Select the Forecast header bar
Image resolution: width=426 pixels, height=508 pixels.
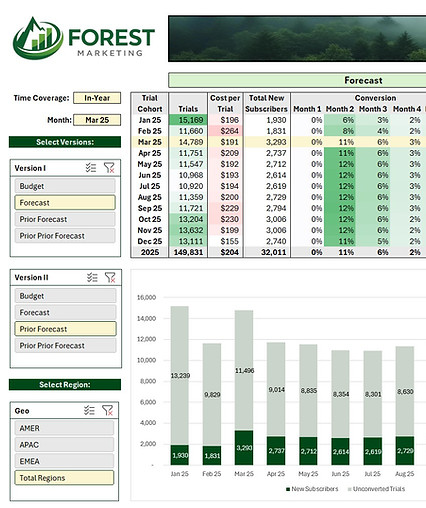(297, 80)
